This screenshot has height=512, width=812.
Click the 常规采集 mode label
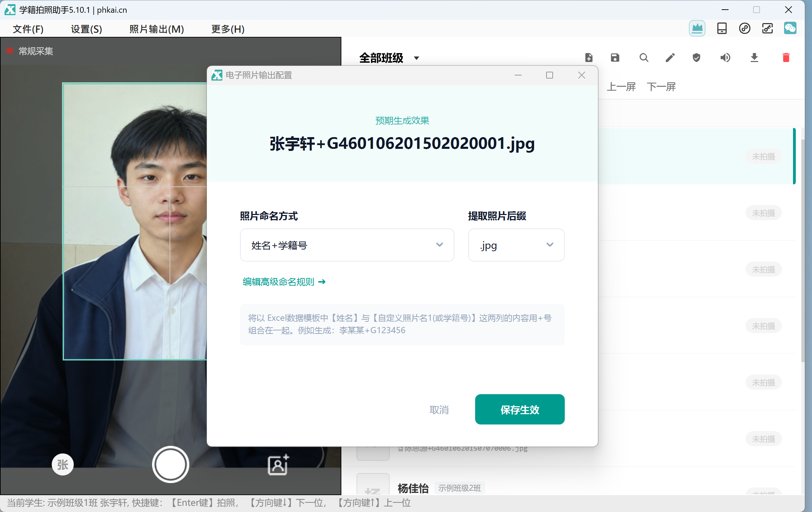click(36, 51)
